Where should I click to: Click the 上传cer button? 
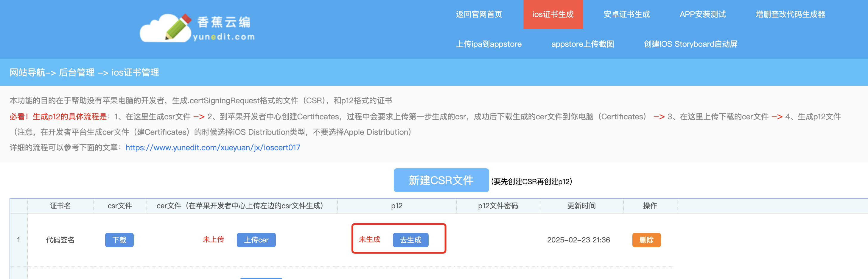[256, 240]
